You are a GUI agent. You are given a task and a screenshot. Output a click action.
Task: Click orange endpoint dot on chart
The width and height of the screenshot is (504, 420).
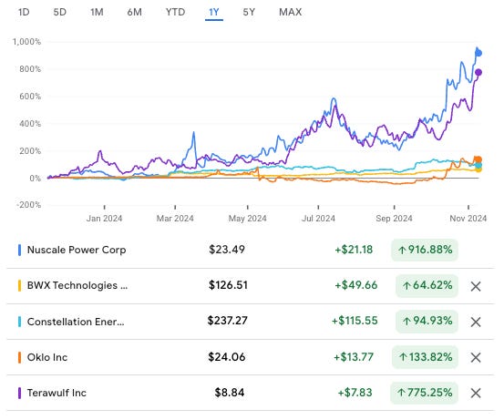pyautogui.click(x=478, y=159)
